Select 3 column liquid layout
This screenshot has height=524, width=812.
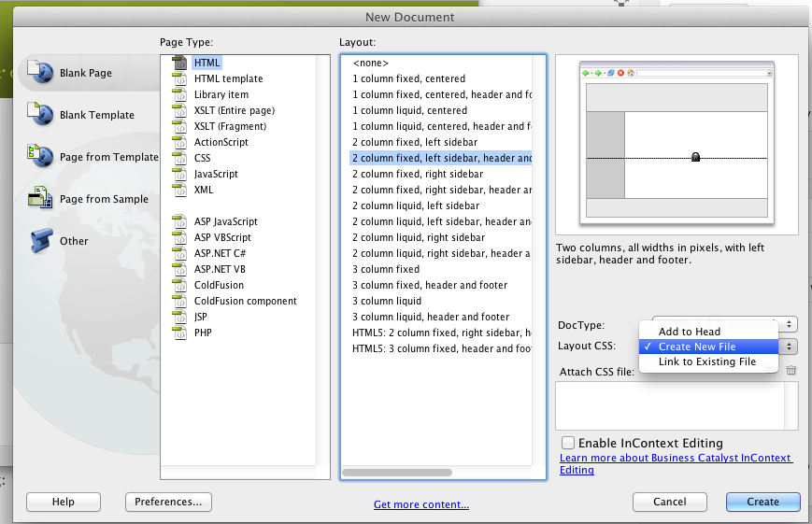point(387,301)
